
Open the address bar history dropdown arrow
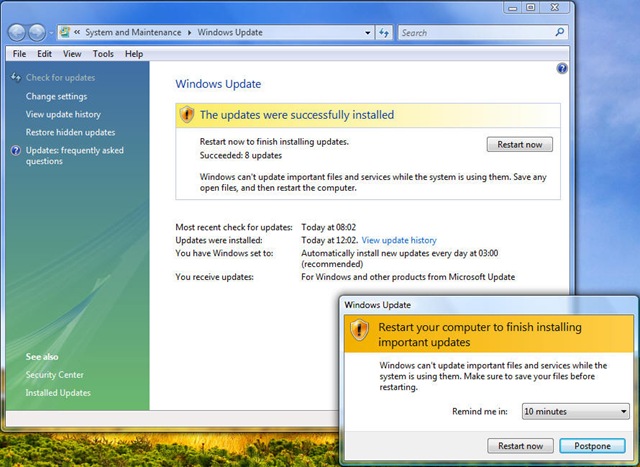pyautogui.click(x=367, y=33)
